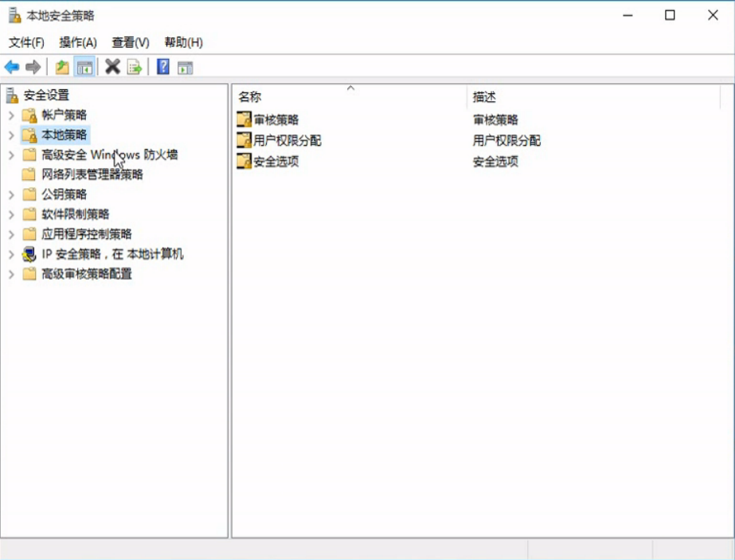Click the 安全选项 icon in the list pane
Image resolution: width=735 pixels, height=560 pixels.
244,161
